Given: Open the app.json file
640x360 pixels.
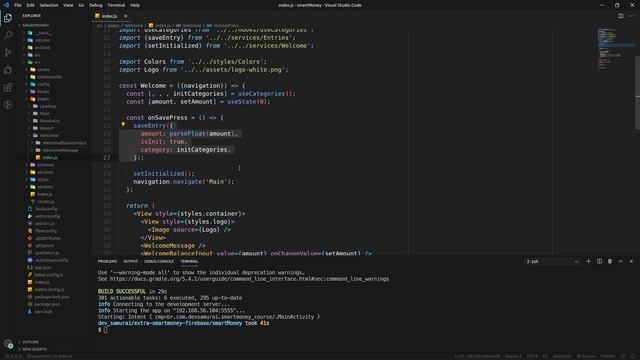Looking at the screenshot, I should point(43,267).
